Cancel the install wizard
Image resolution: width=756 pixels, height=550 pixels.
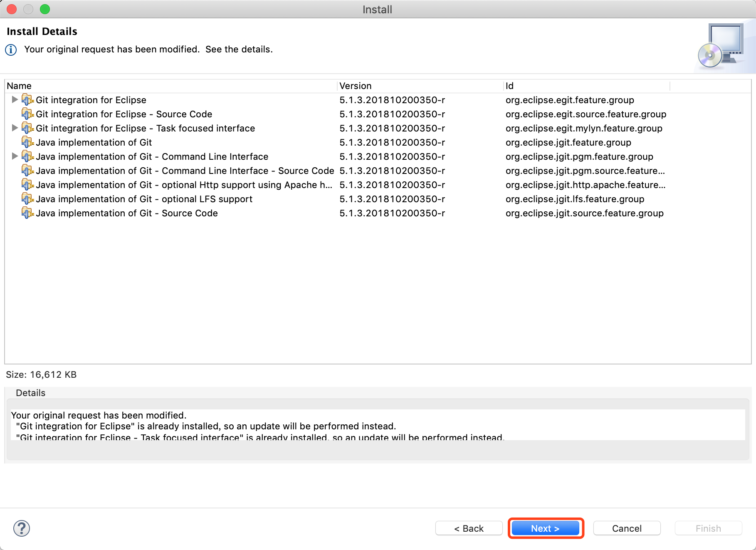coord(627,528)
